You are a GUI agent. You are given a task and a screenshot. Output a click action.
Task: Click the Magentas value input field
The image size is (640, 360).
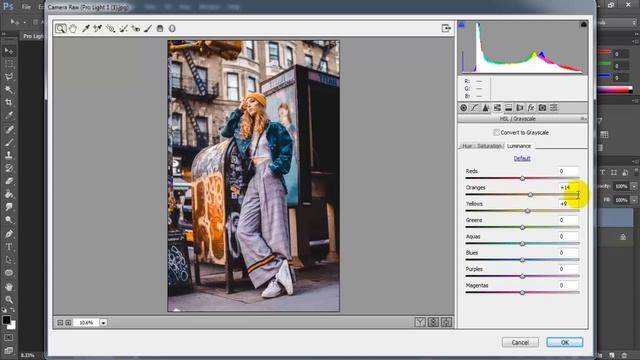click(568, 285)
